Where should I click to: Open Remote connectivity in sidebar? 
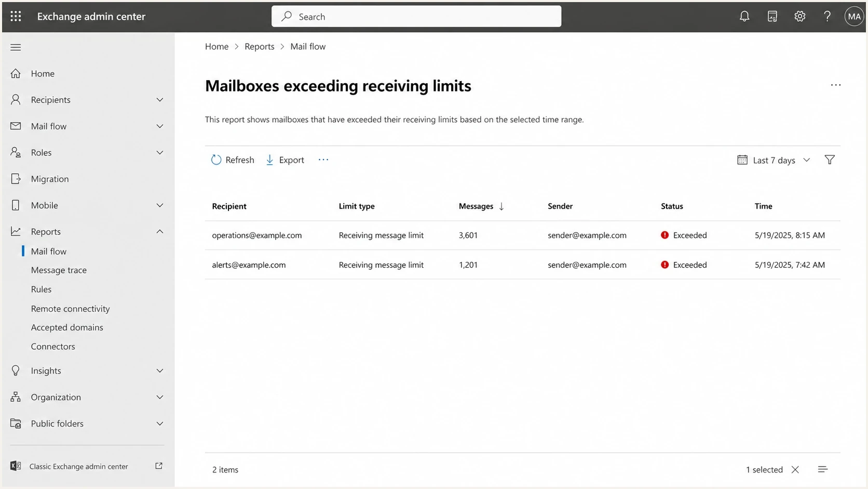coord(70,308)
